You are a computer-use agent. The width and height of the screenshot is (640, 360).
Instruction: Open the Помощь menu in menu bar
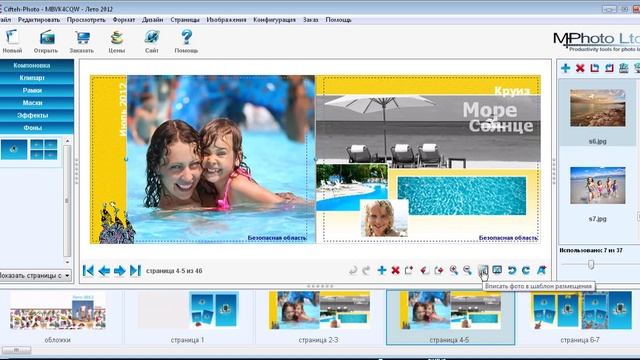pyautogui.click(x=338, y=20)
